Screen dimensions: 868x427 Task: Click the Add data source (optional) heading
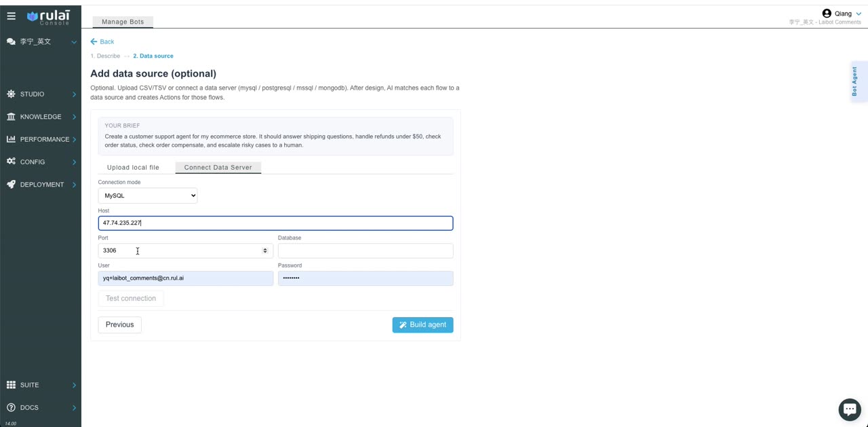click(153, 73)
